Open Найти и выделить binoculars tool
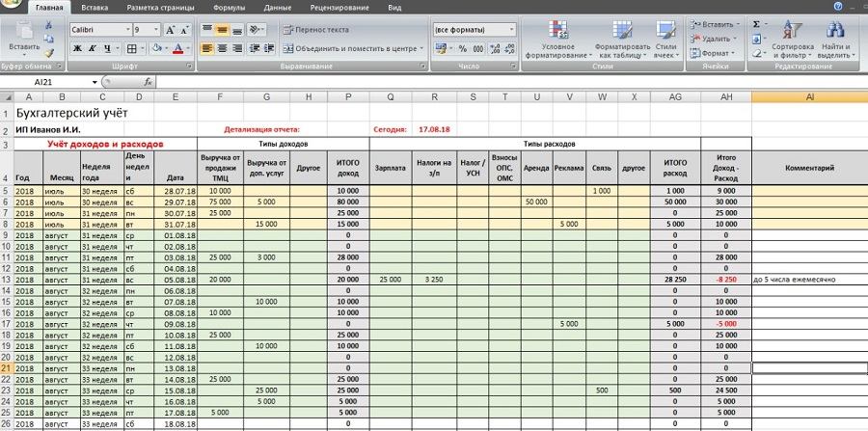This screenshot has width=868, height=431. (835, 39)
